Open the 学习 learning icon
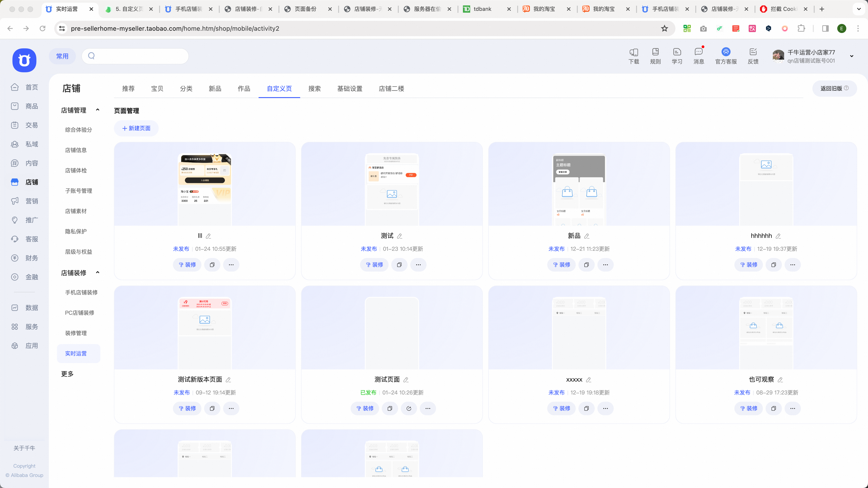Screen dimensions: 868x488 click(x=677, y=56)
